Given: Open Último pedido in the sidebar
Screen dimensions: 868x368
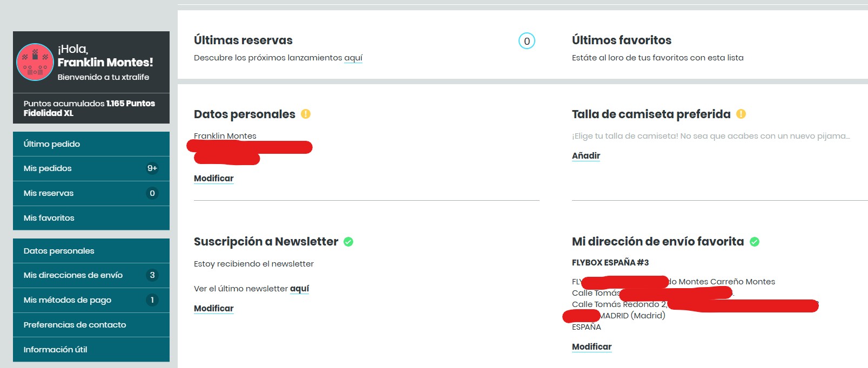Looking at the screenshot, I should click(x=52, y=144).
